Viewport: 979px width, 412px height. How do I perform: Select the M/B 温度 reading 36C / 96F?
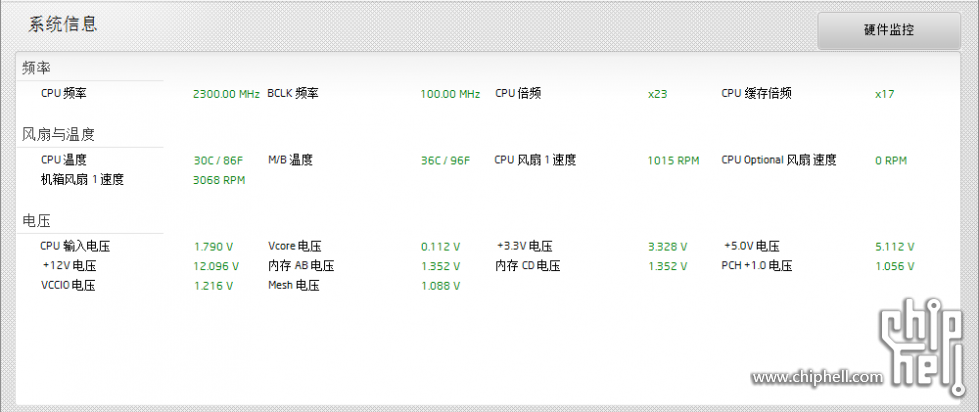point(445,160)
